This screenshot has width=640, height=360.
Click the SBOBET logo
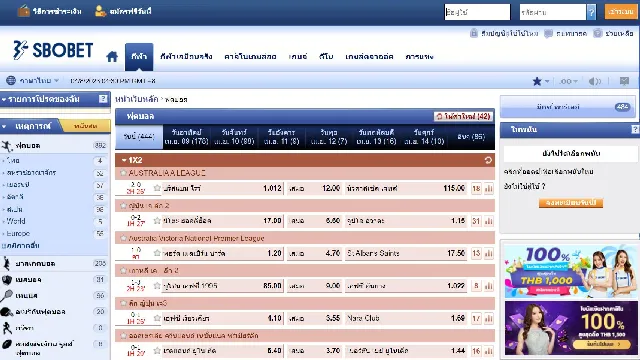(x=53, y=50)
